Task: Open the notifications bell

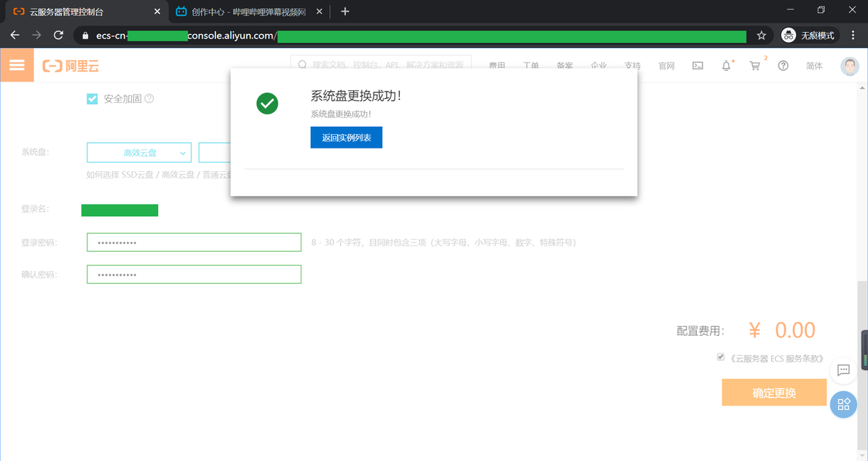Action: coord(726,66)
